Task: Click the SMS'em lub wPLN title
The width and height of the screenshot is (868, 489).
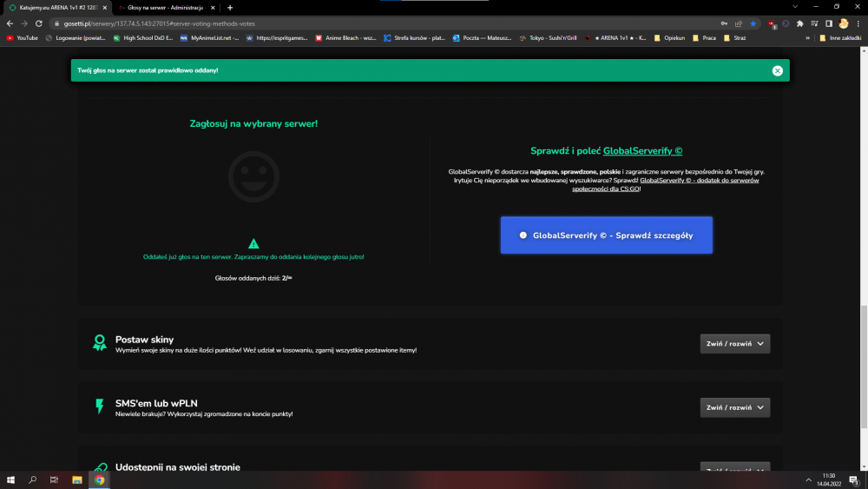Action: [x=156, y=403]
